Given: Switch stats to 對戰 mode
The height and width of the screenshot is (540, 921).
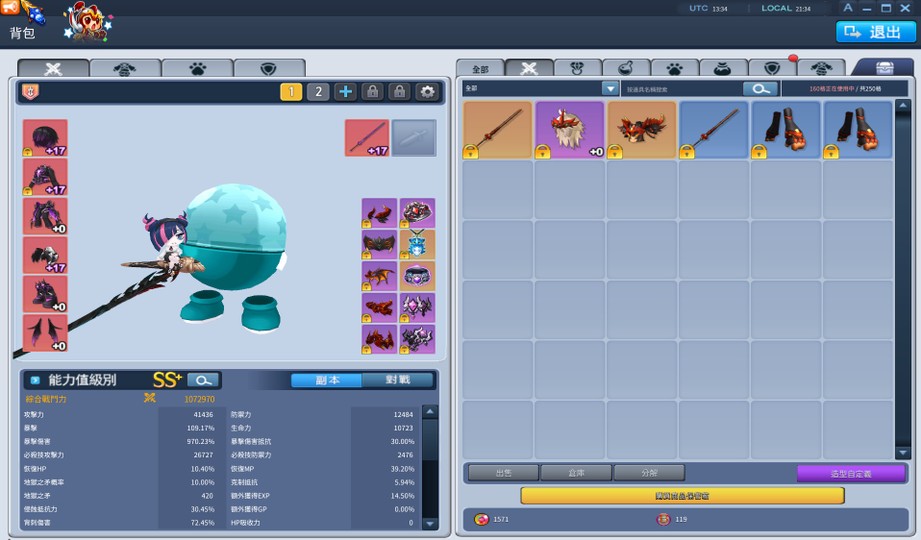Looking at the screenshot, I should click(398, 380).
